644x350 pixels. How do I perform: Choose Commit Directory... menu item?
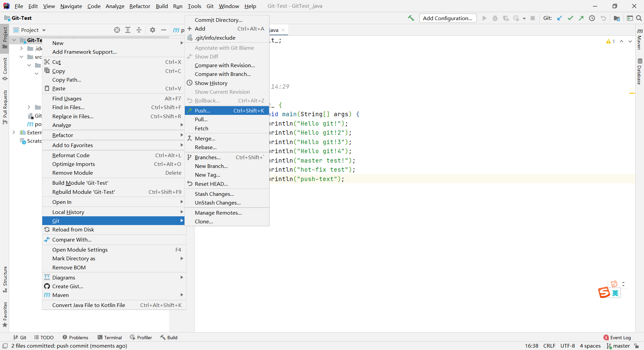click(x=227, y=20)
